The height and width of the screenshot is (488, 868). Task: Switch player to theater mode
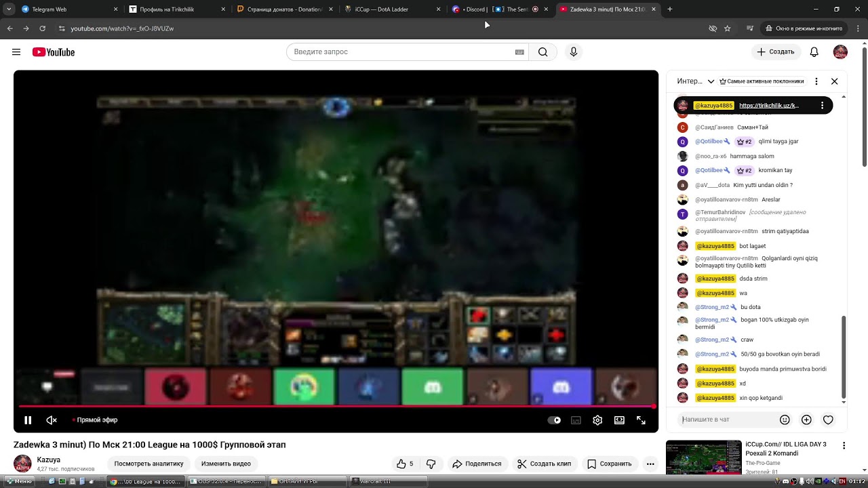(619, 420)
